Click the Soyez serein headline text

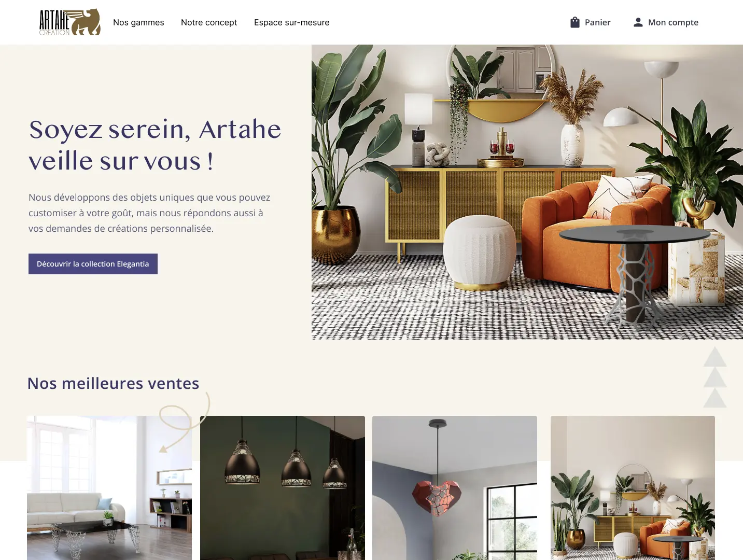[x=155, y=145]
